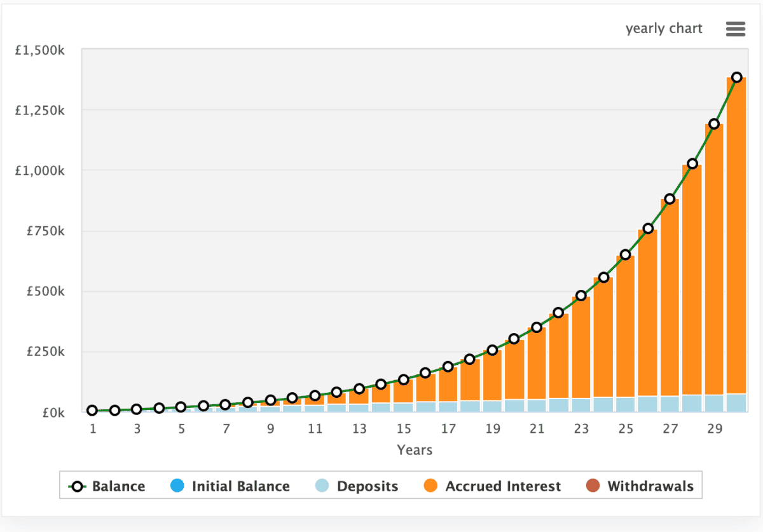Open the chart hamburger menu

pyautogui.click(x=734, y=29)
